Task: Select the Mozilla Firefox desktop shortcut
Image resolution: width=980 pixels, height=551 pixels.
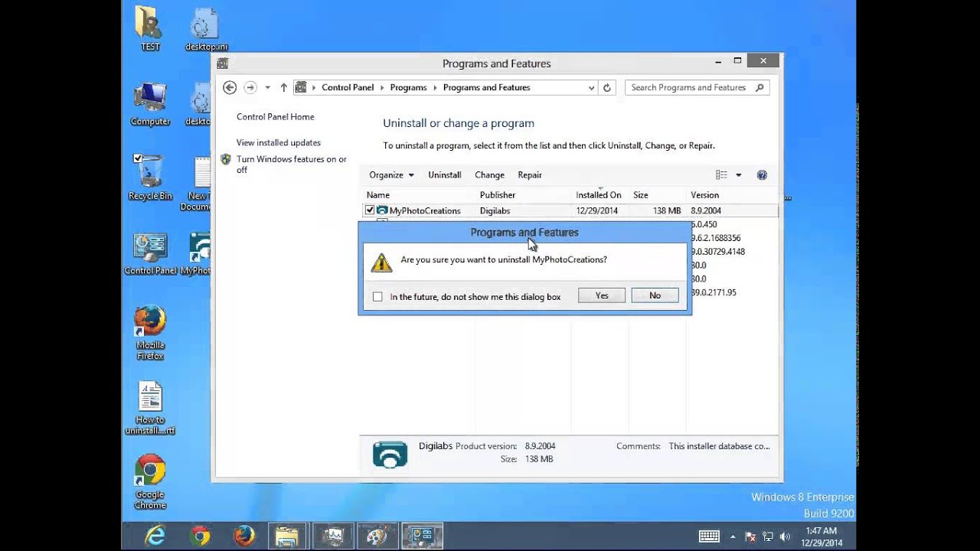Action: click(x=150, y=333)
